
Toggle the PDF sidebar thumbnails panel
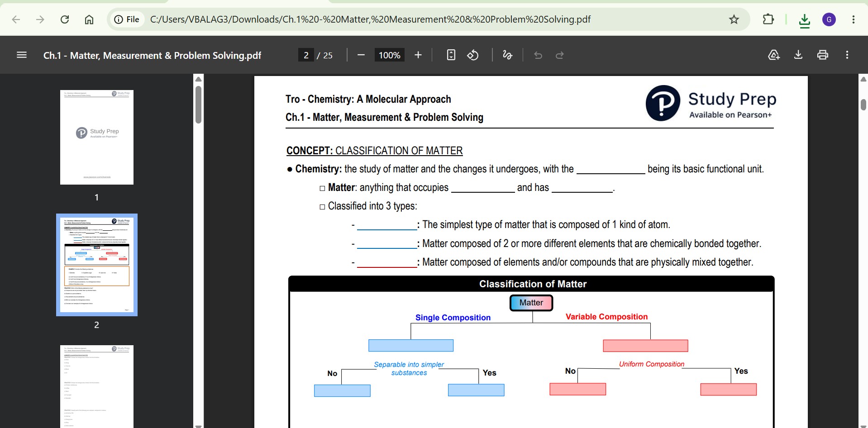tap(22, 55)
